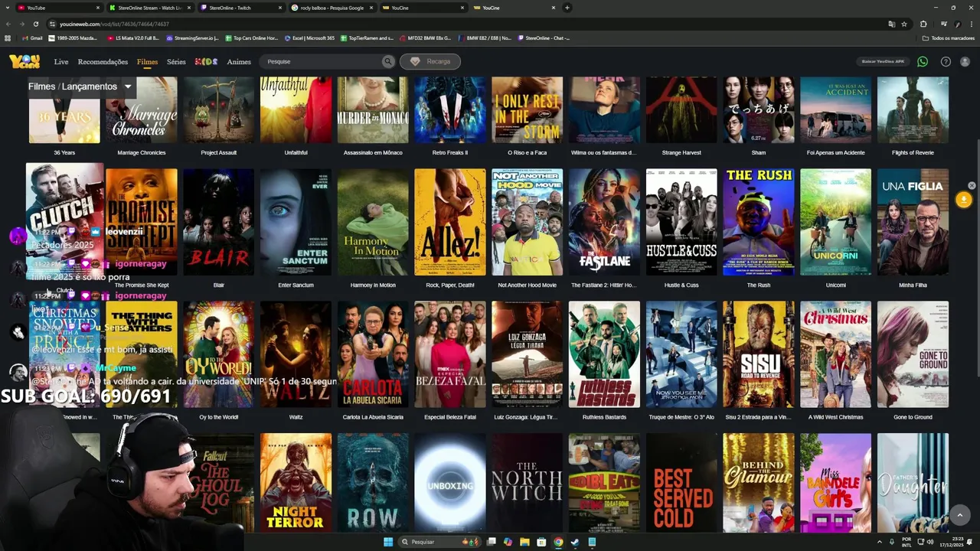Open The Rush movie poster
This screenshot has height=551, width=980.
point(759,222)
